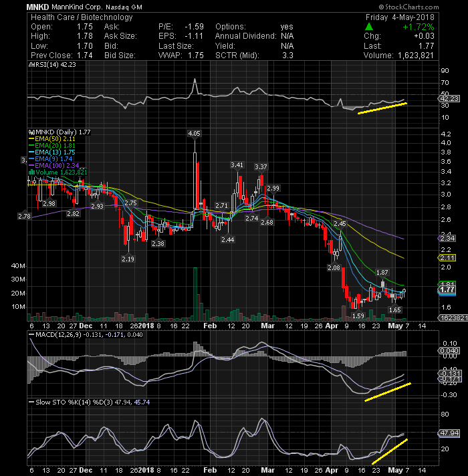The image size is (468, 476).
Task: Click the SCTR (Mid) value 3.3
Action: pos(287,55)
